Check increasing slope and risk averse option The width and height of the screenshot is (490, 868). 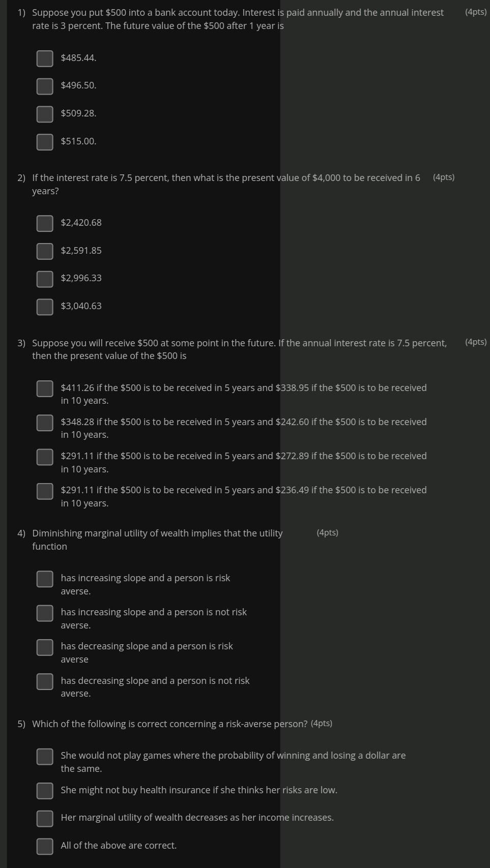[45, 579]
